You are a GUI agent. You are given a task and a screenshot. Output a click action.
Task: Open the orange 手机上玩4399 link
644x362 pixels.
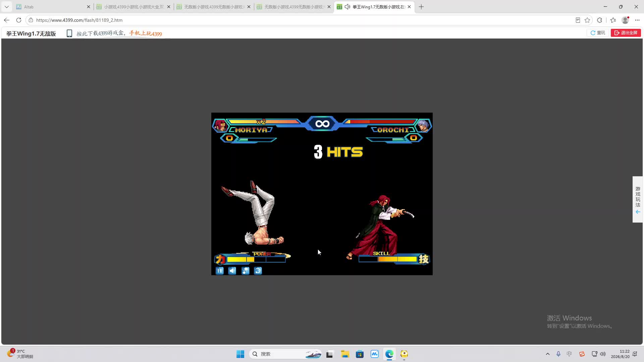tap(146, 33)
